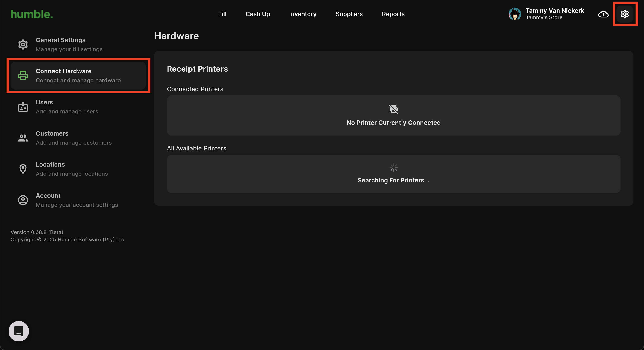Click the green printer icon for Connect Hardware
The height and width of the screenshot is (350, 644).
tap(23, 75)
